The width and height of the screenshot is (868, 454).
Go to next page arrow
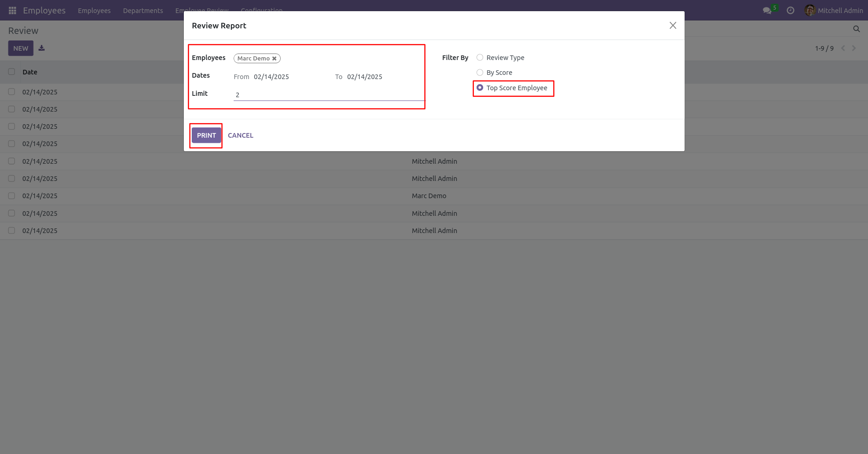tap(854, 48)
